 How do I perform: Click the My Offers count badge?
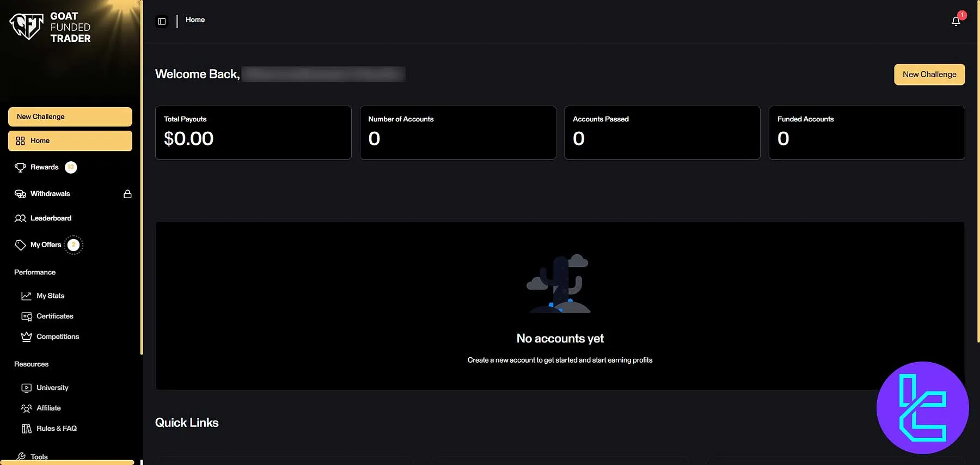(73, 245)
